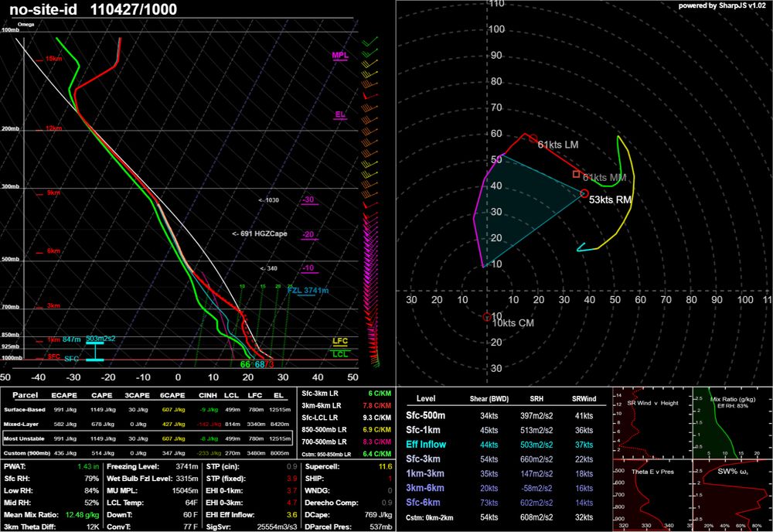The height and width of the screenshot is (532, 773).
Task: Open the "SR Wind v Height" inset chart
Action: [652, 421]
